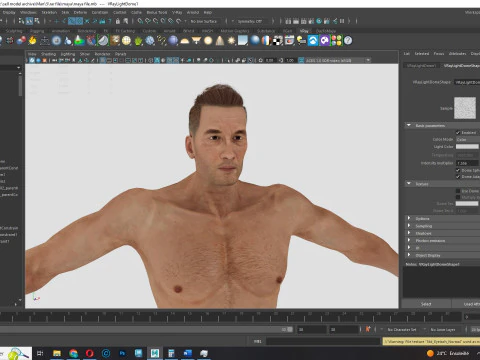Open the V-Ray menu in menu bar

click(x=177, y=12)
